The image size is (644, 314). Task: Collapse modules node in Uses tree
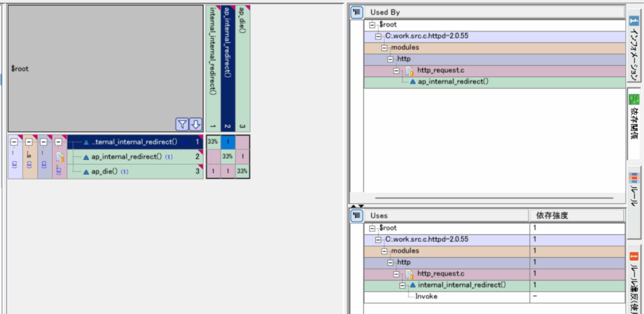383,251
